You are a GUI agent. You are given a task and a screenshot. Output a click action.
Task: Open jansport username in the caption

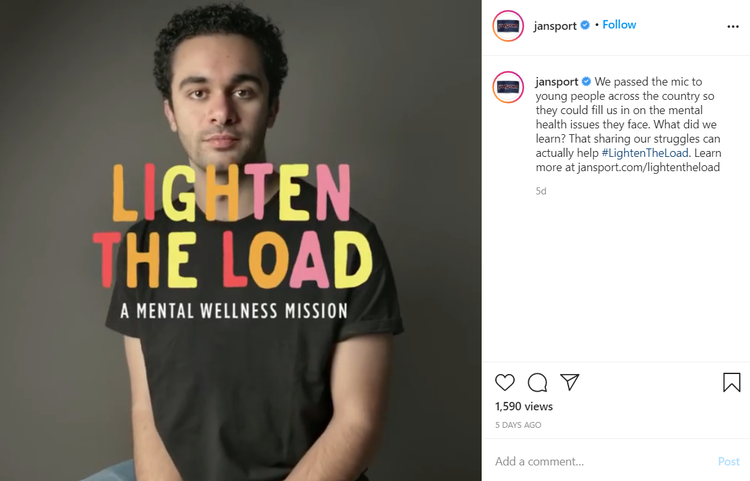[557, 82]
